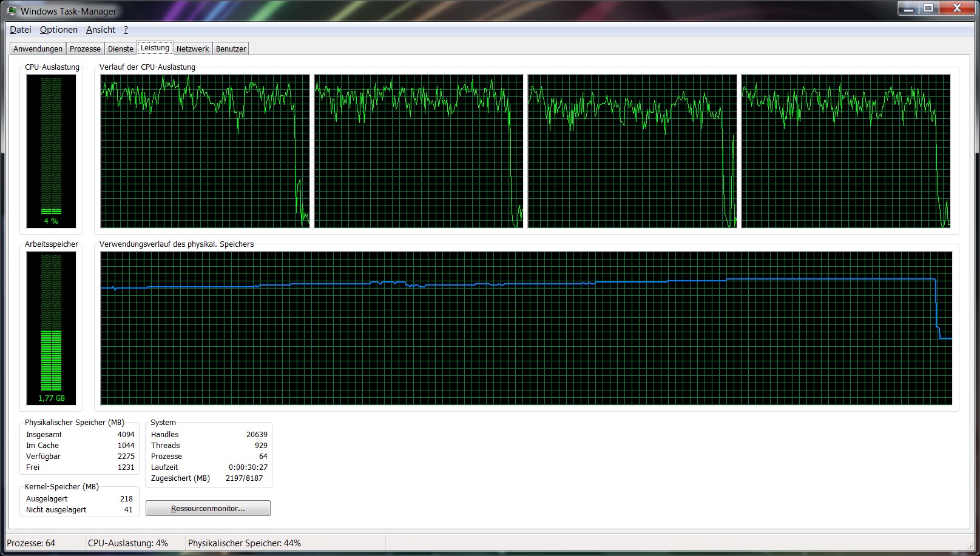Click the Zugesichert (MB) value 2197/8187
980x556 pixels.
click(x=244, y=478)
